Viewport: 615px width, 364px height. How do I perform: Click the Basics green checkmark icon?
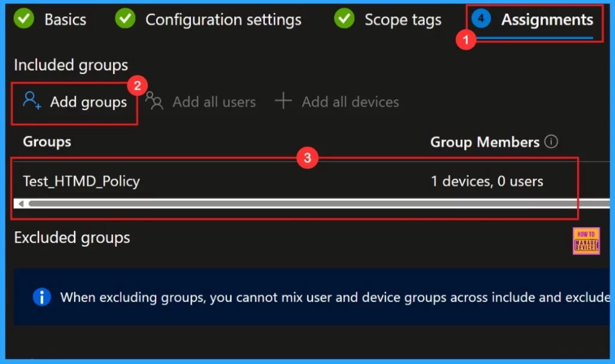click(24, 19)
